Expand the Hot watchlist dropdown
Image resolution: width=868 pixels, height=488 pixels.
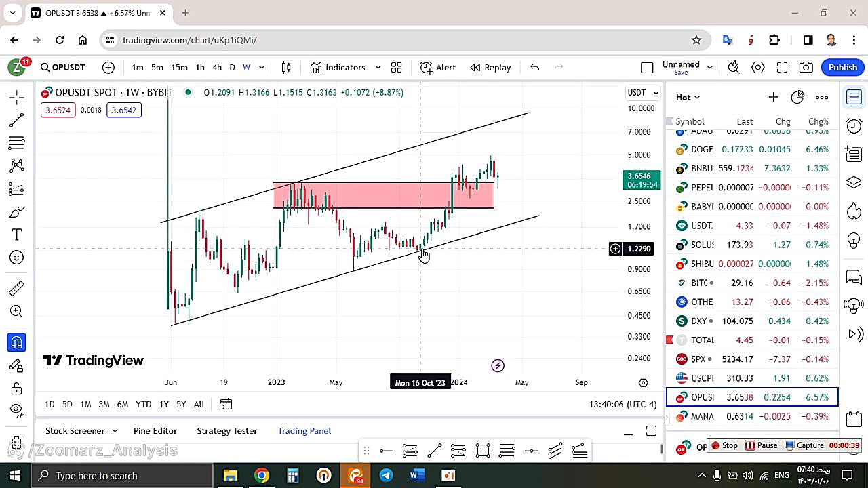click(688, 97)
